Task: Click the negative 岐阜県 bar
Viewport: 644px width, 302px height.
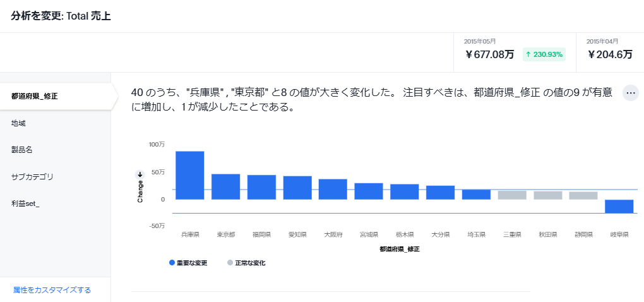Action: [x=619, y=207]
